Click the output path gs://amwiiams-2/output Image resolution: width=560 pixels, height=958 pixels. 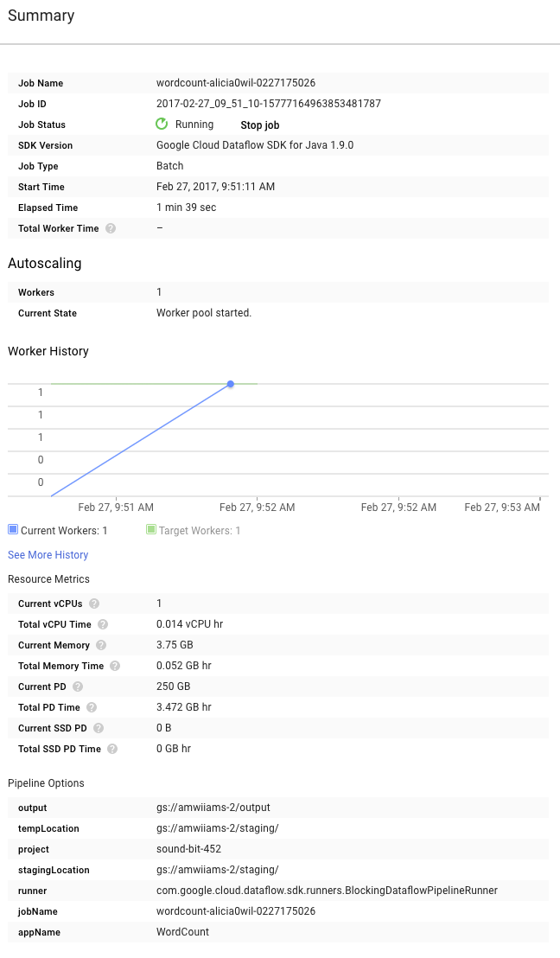[x=213, y=808]
